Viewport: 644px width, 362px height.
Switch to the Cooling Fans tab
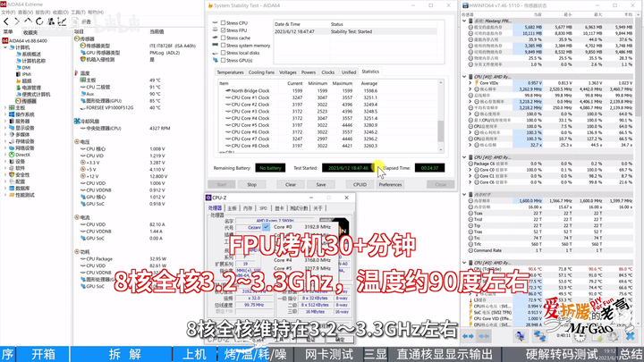point(261,72)
